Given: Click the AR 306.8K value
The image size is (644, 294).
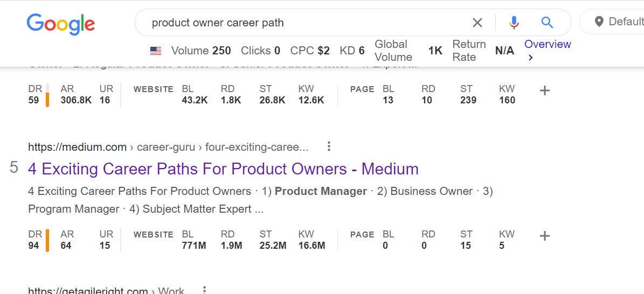Looking at the screenshot, I should 76,100.
